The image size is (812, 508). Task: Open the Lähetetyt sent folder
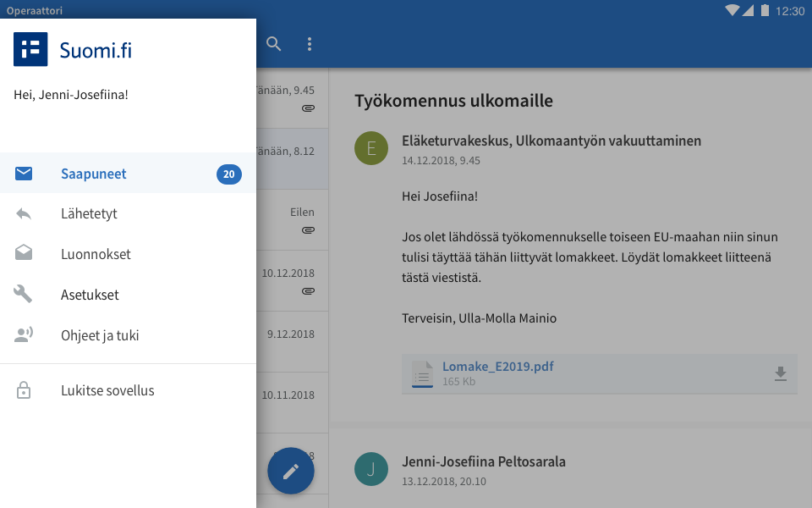pos(128,213)
